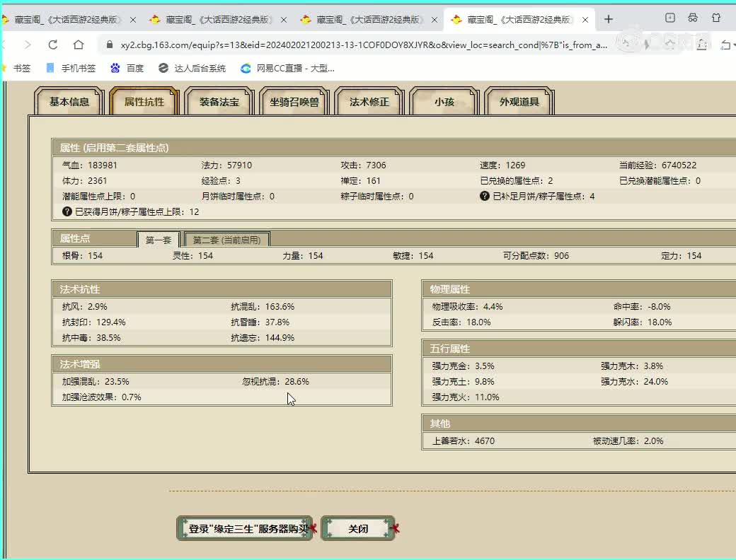Image resolution: width=736 pixels, height=560 pixels.
Task: Click the 可分配点数: 906 value
Action: click(x=536, y=256)
